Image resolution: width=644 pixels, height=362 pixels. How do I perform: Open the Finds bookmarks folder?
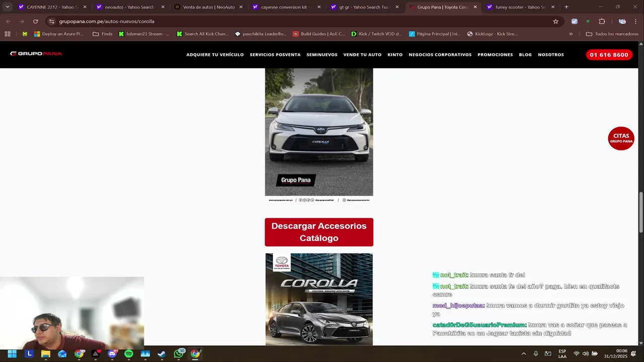pyautogui.click(x=103, y=34)
